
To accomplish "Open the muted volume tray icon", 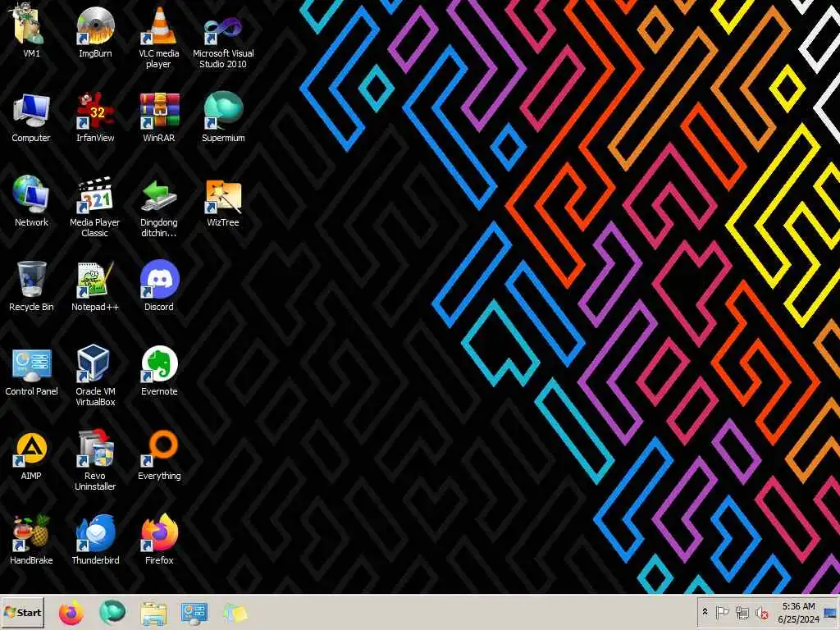I will 761,612.
